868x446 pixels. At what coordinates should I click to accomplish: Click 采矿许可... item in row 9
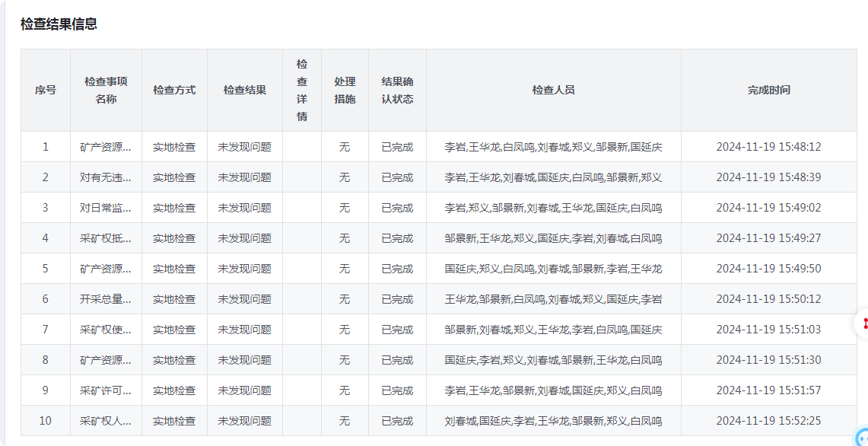[106, 390]
